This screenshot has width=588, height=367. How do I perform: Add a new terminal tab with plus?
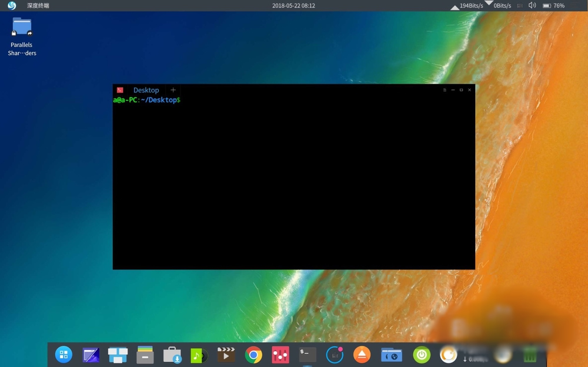click(x=173, y=90)
